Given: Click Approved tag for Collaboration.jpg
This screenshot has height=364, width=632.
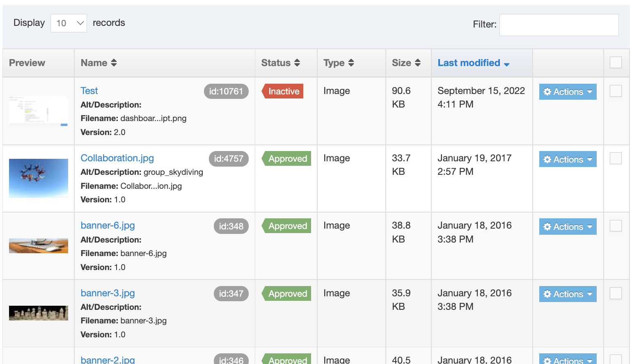Looking at the screenshot, I should (x=287, y=159).
